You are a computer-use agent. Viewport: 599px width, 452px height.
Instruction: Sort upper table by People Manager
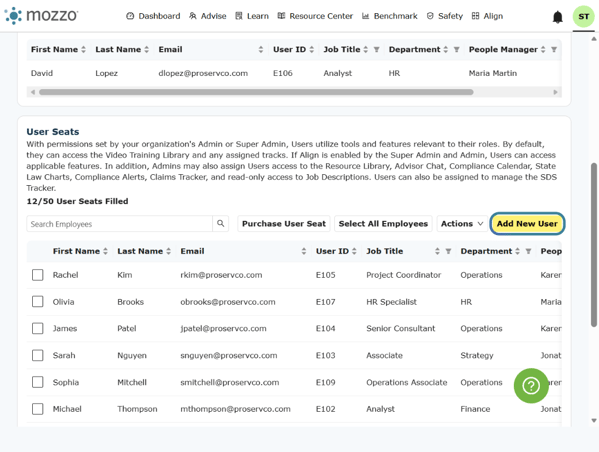tap(543, 49)
